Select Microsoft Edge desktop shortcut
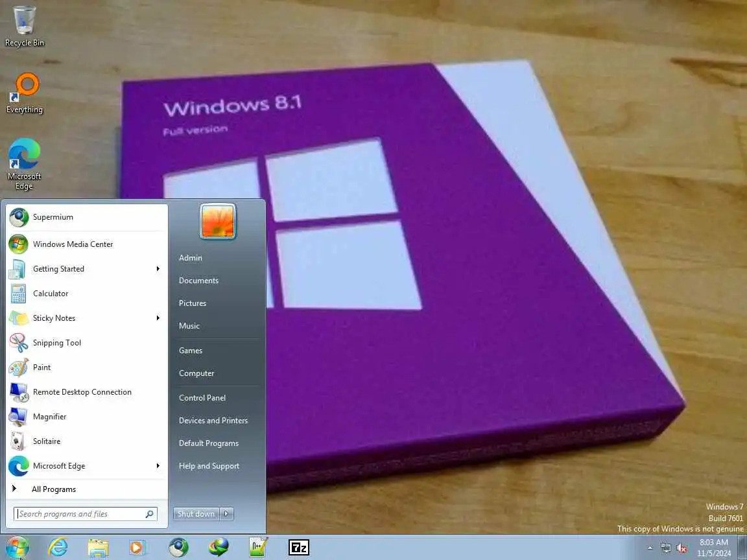Image resolution: width=747 pixels, height=560 pixels. [24, 164]
